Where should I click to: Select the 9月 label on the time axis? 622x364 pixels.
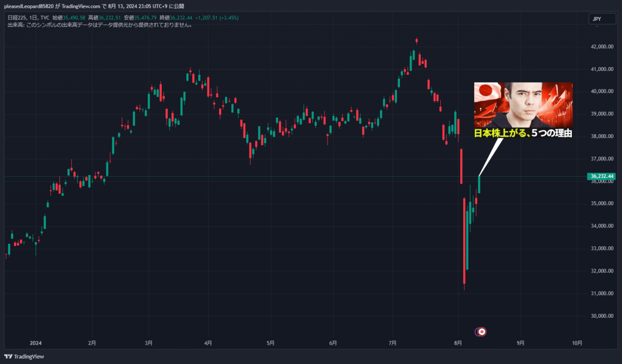[x=520, y=343]
